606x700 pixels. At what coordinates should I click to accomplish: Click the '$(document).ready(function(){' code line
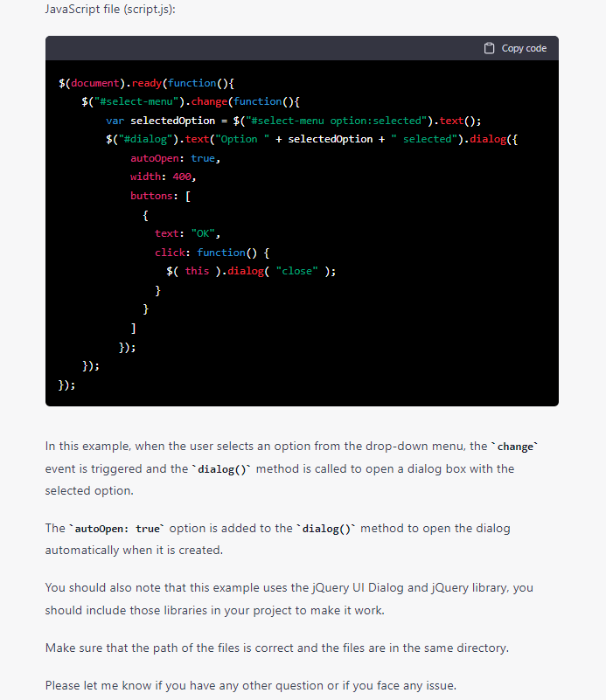click(x=147, y=83)
